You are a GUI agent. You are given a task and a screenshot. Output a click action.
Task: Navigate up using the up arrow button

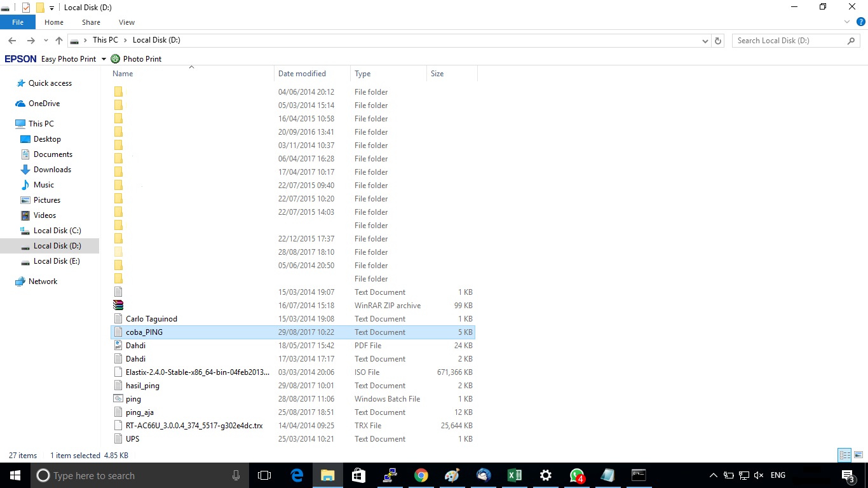tap(58, 40)
